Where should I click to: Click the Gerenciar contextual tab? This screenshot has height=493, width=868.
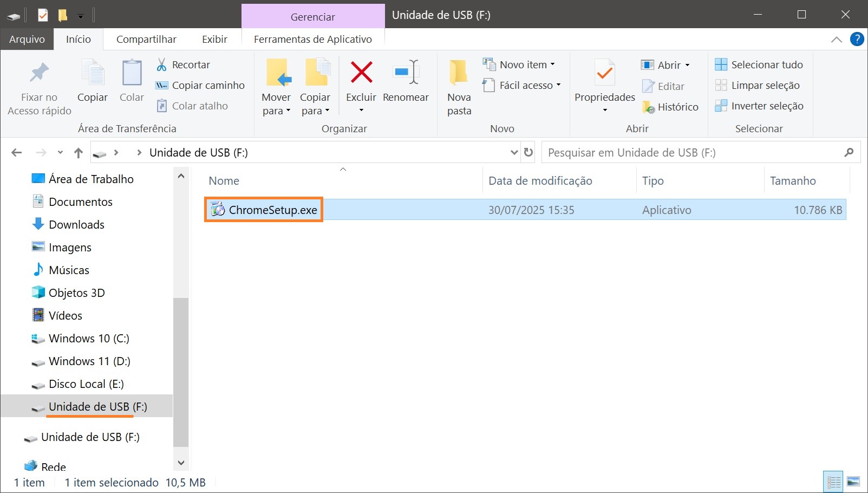coord(313,16)
